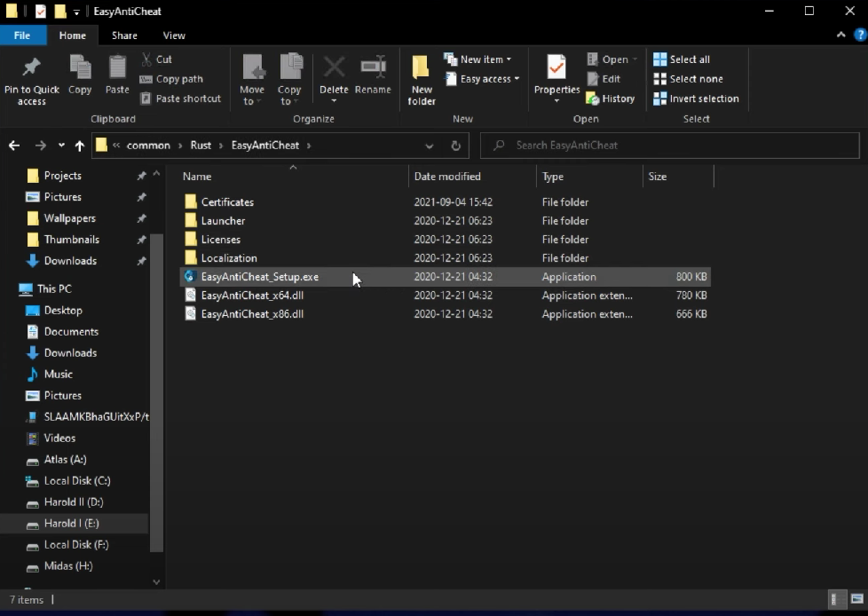Viewport: 868px width, 616px height.
Task: Collapse the ribbon with the chevron
Action: point(840,36)
